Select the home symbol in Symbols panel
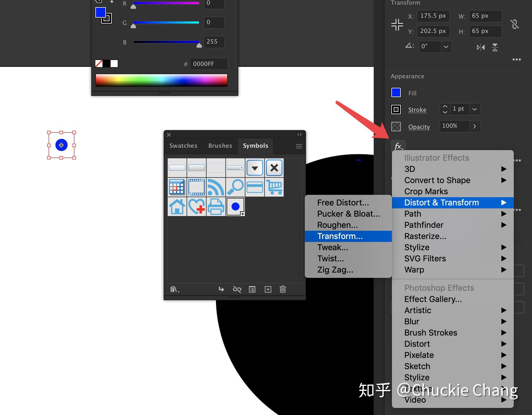This screenshot has height=415, width=532. pyautogui.click(x=177, y=206)
